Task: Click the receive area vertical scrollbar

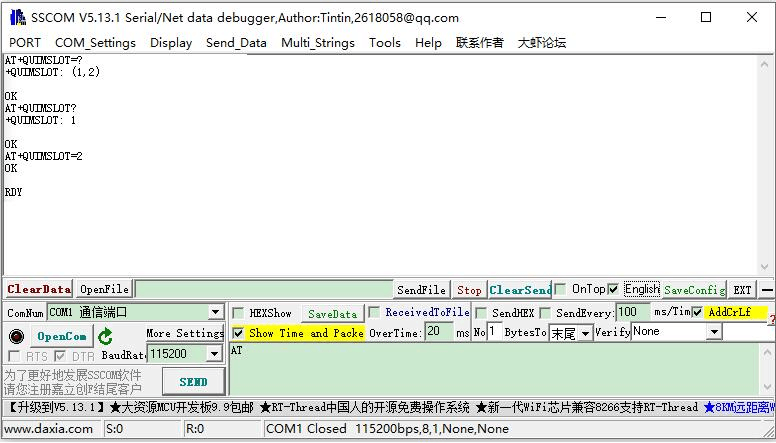Action: pos(767,165)
